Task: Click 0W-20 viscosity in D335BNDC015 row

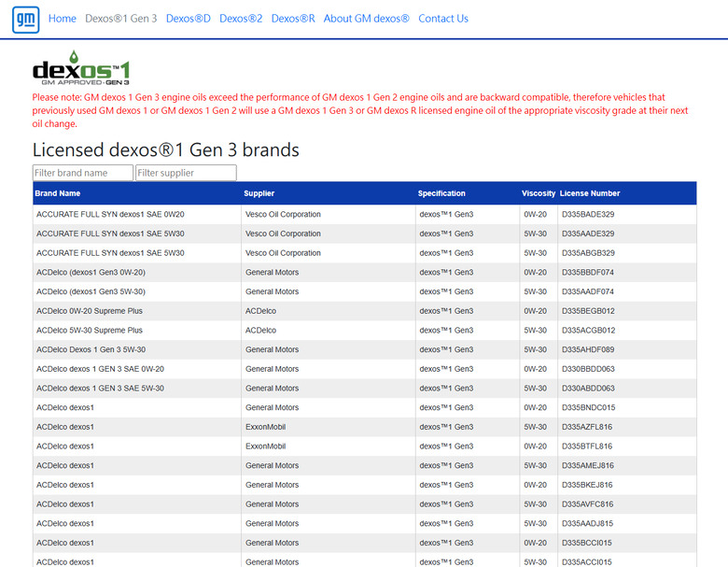Action: tap(536, 407)
